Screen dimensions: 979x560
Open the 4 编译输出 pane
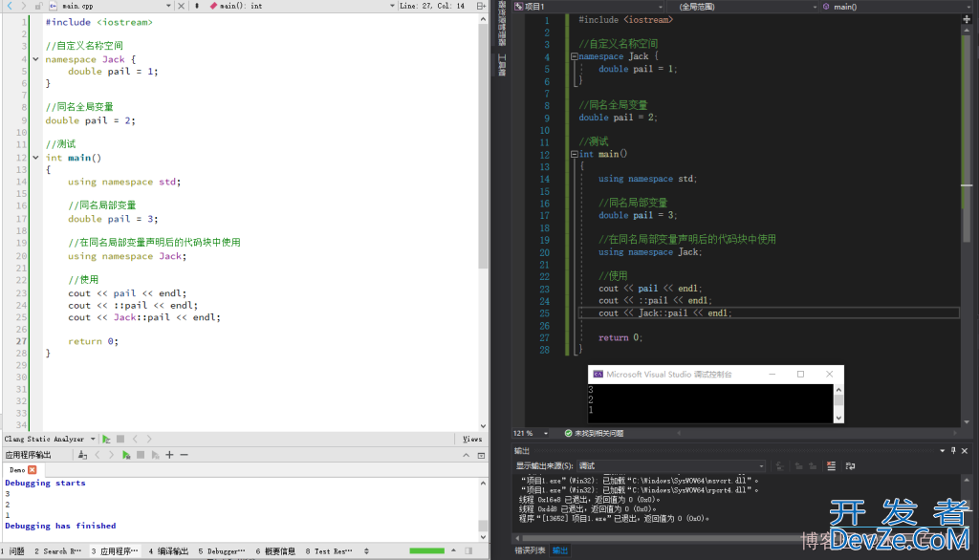(168, 550)
